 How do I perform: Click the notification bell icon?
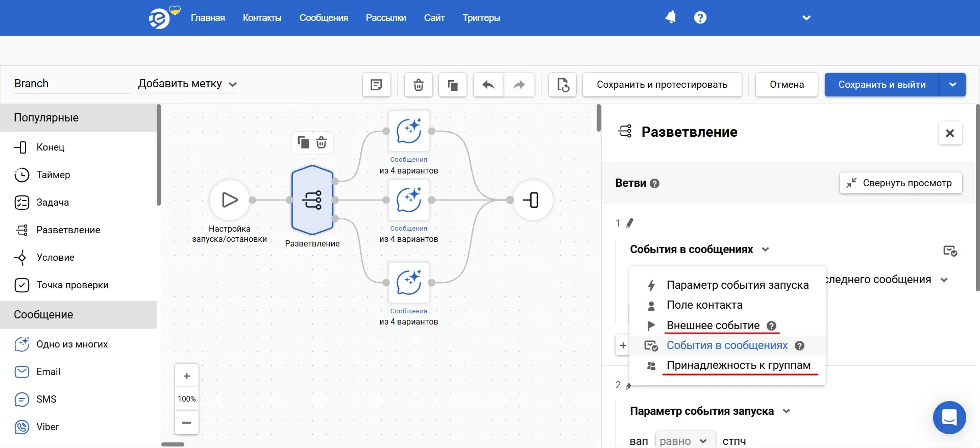point(670,18)
